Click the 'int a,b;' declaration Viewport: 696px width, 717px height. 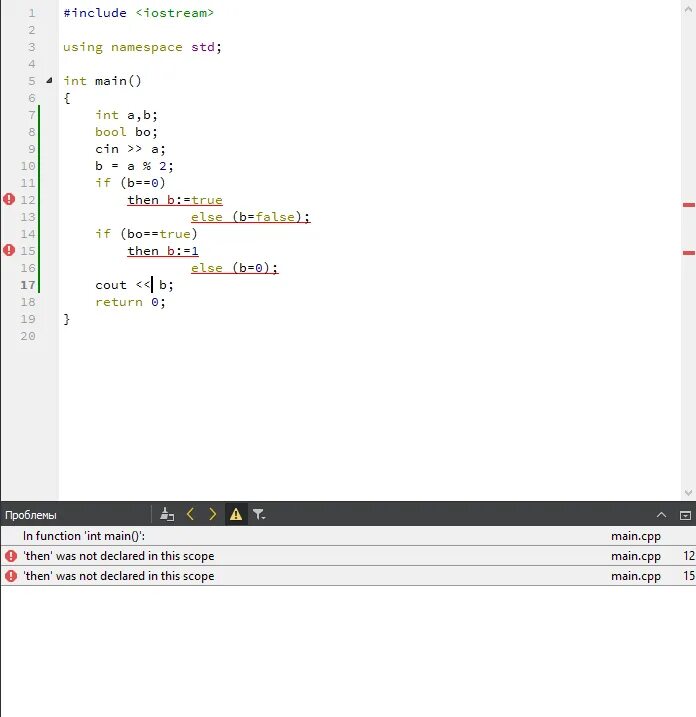coord(126,115)
